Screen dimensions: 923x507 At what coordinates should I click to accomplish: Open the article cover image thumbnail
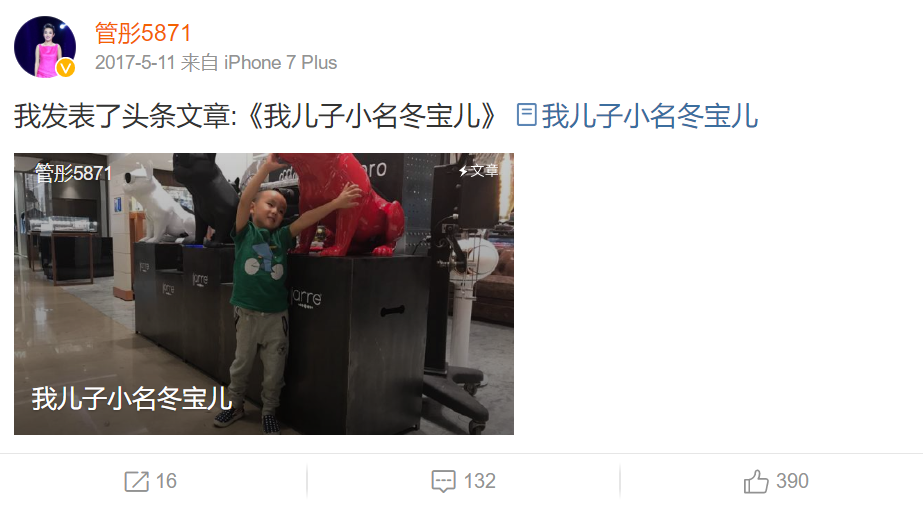point(264,294)
